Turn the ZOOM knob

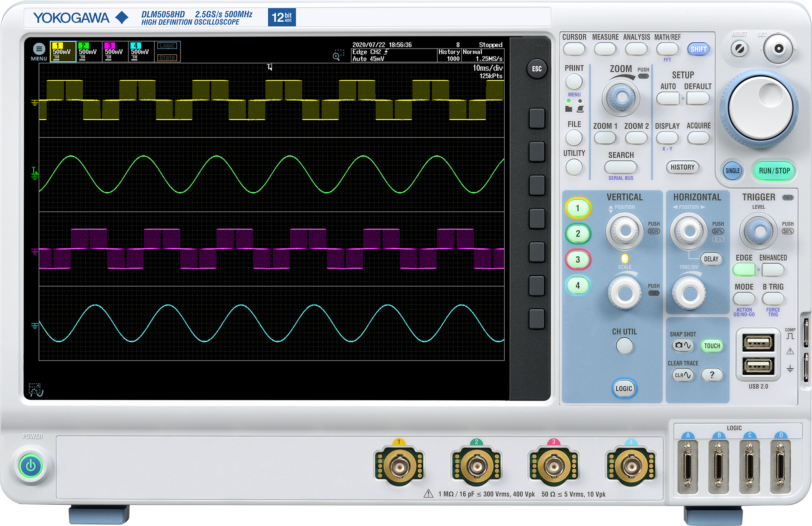621,98
